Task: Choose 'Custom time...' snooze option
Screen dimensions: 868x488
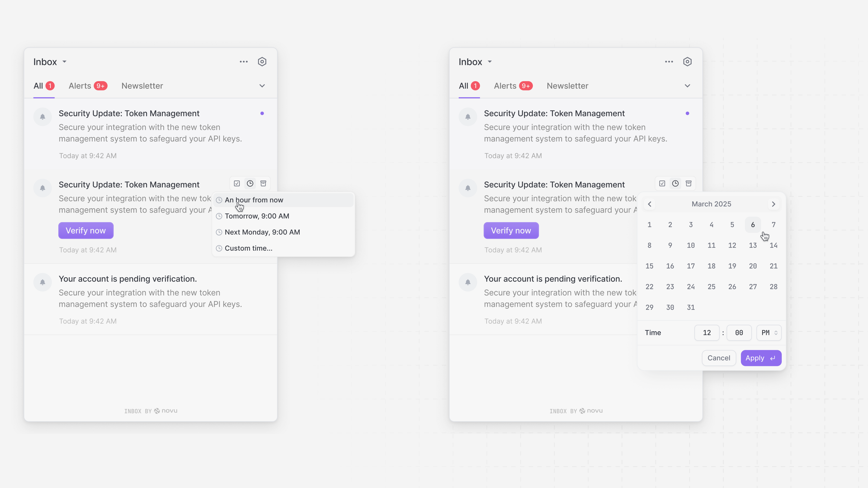Action: [x=248, y=248]
